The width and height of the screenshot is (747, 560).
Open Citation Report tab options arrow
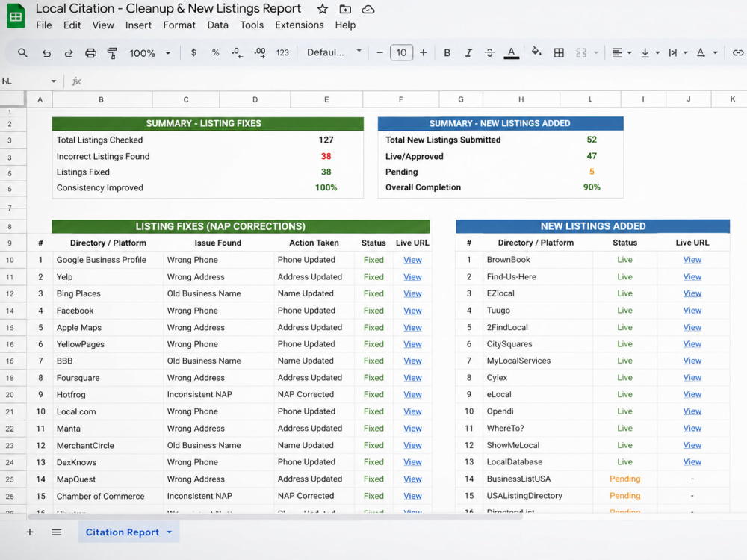point(169,532)
